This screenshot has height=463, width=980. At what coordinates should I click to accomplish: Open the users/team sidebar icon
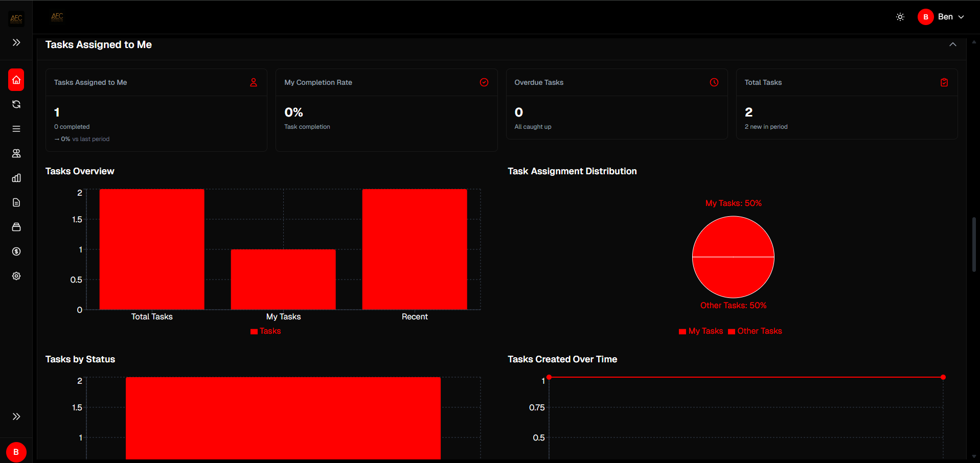coord(16,153)
